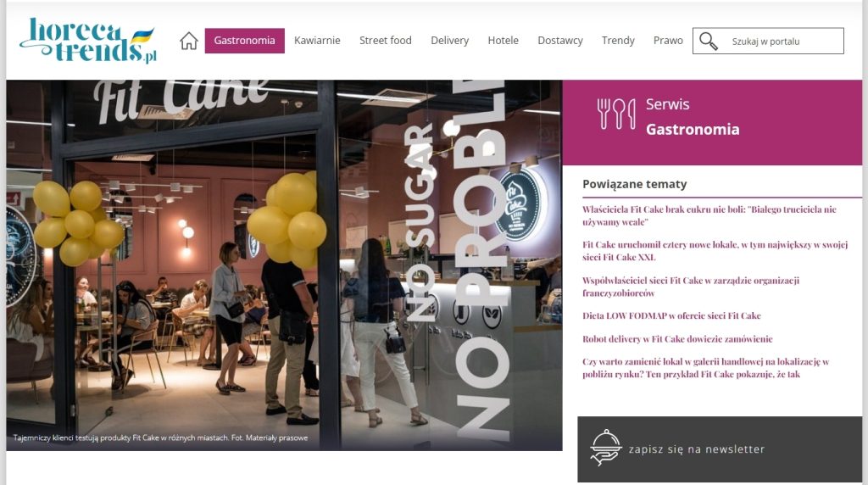
Task: Go to the Street food section
Action: (x=386, y=41)
